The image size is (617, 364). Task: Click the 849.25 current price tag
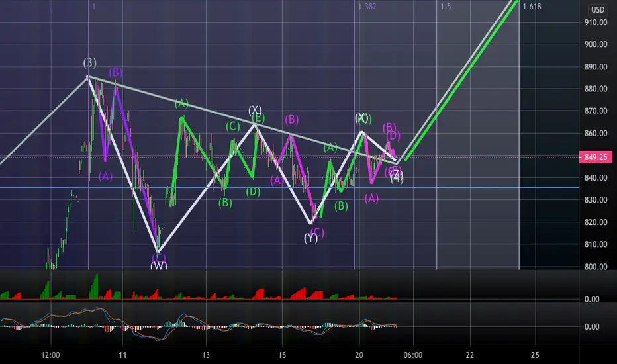click(596, 157)
